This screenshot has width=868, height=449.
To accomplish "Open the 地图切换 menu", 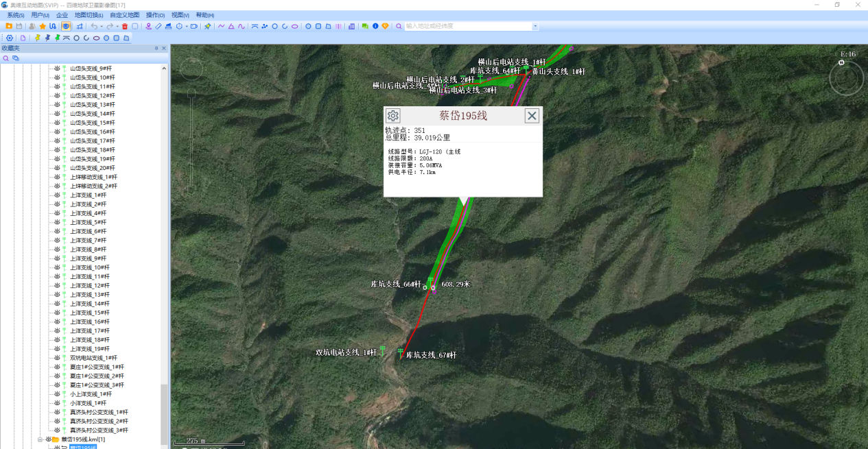I will point(89,15).
